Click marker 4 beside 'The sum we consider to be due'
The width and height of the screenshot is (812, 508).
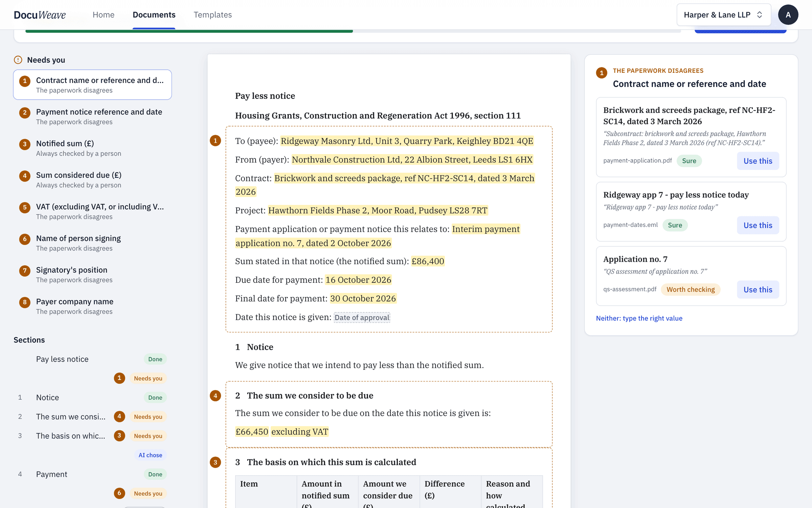[215, 395]
